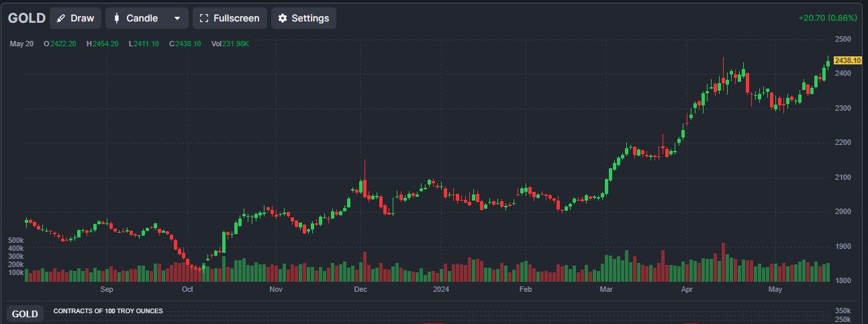
Task: Click the candlestick icon in chart type selector
Action: tap(117, 18)
